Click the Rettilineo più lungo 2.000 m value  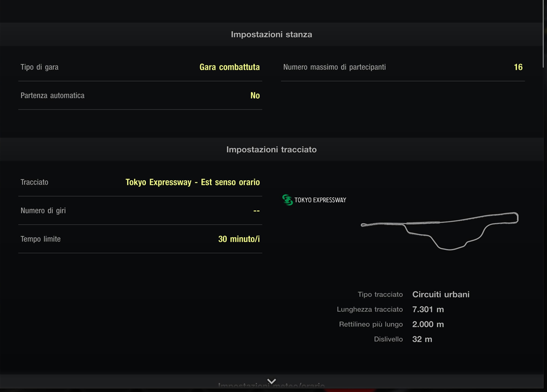[428, 325]
